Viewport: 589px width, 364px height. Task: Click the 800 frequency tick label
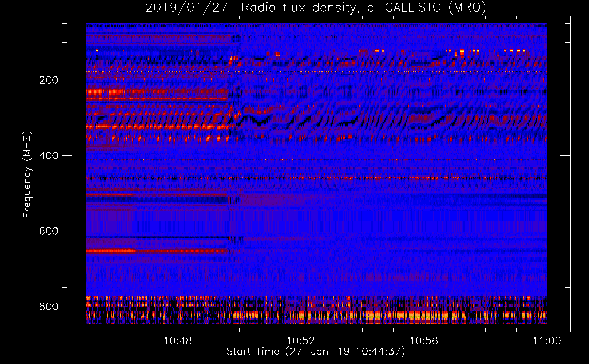pos(49,306)
